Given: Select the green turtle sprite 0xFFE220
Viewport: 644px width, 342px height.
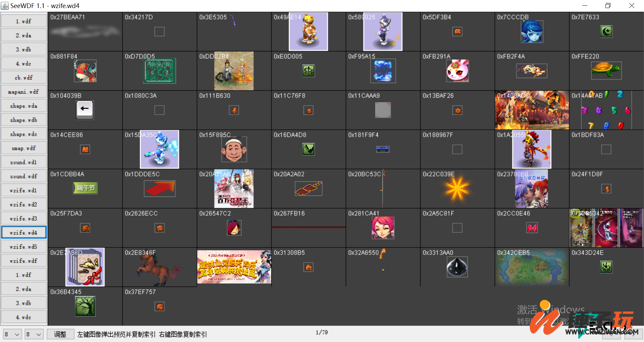Looking at the screenshot, I should pyautogui.click(x=606, y=70).
